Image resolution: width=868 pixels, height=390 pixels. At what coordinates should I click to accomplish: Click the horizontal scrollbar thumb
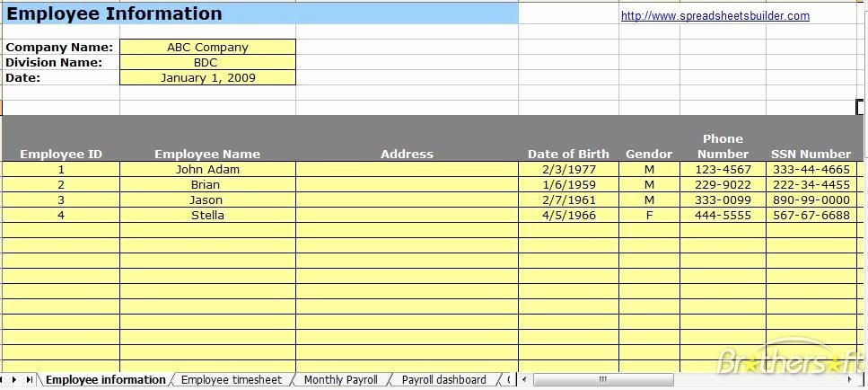[x=603, y=380]
